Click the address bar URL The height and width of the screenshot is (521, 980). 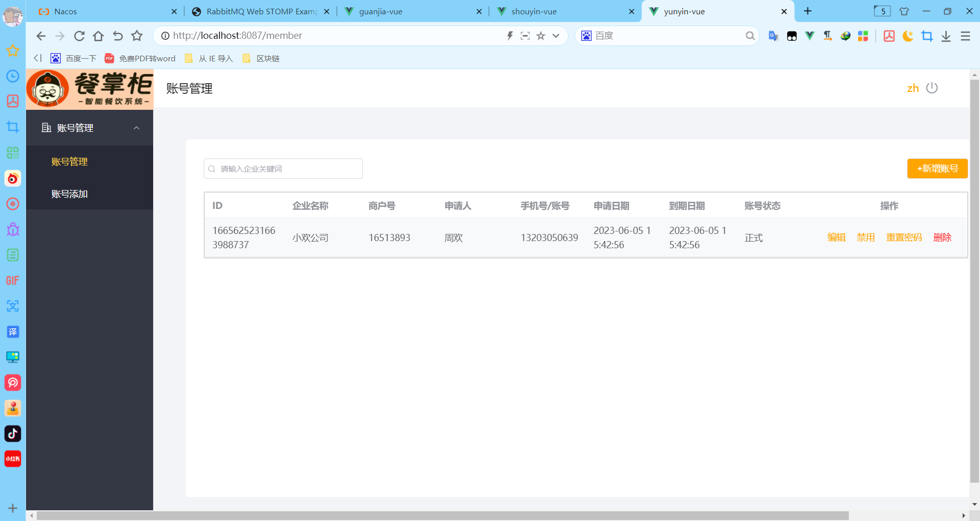click(237, 36)
